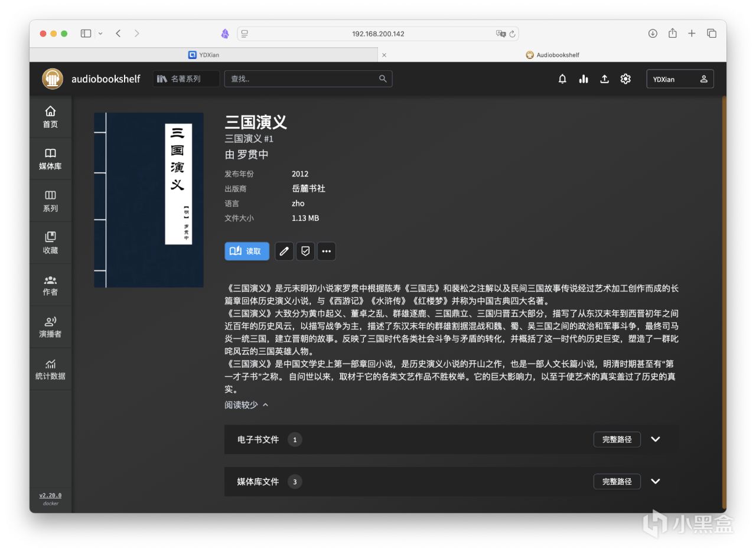Viewport: 756px width, 552px height.
Task: Open 媒体库 in sidebar
Action: pos(50,159)
